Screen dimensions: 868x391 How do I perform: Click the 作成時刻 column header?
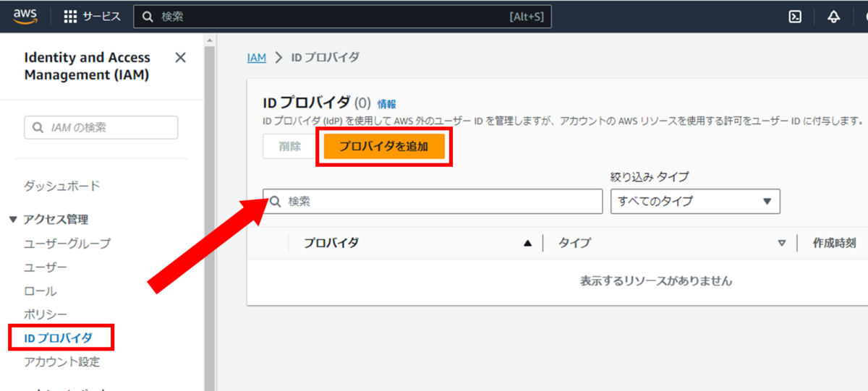(835, 243)
